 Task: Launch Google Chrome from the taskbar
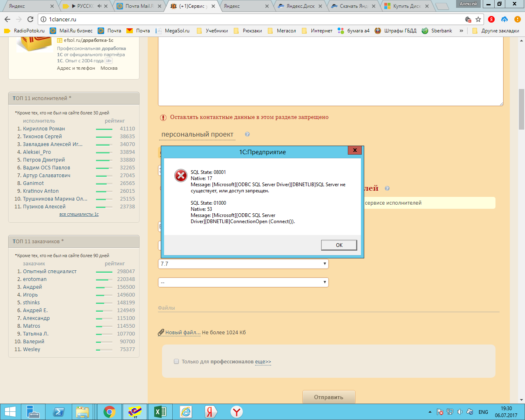click(x=109, y=412)
